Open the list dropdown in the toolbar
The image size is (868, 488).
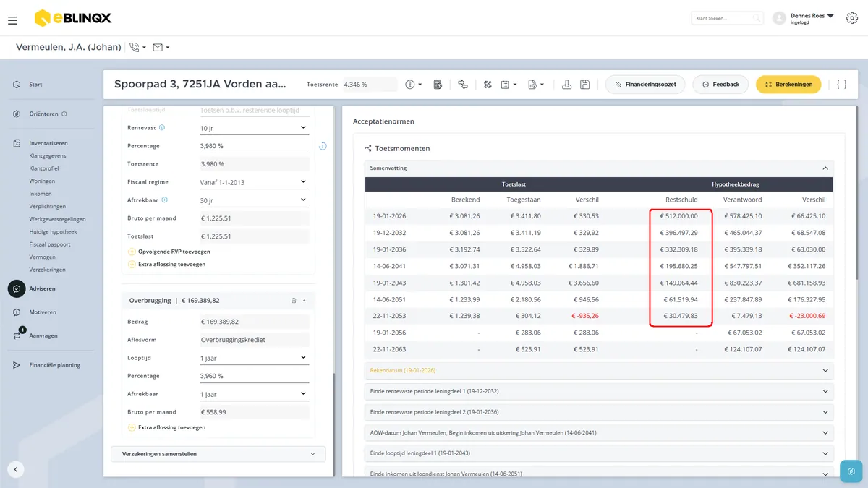509,85
